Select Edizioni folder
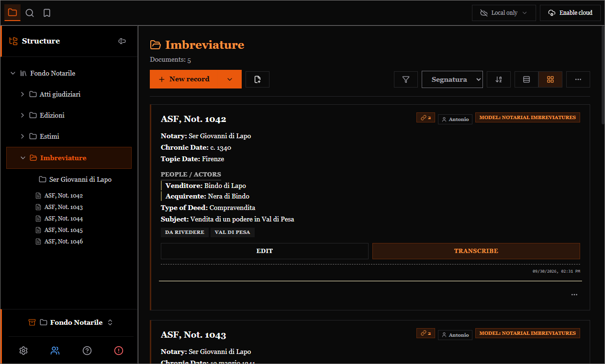The image size is (605, 364). pos(52,115)
